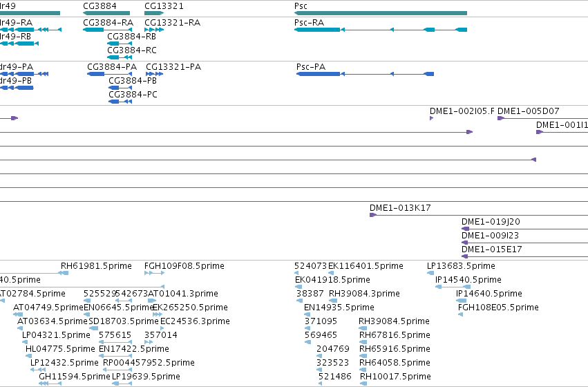Select EST LP13683.5prime

click(x=461, y=266)
